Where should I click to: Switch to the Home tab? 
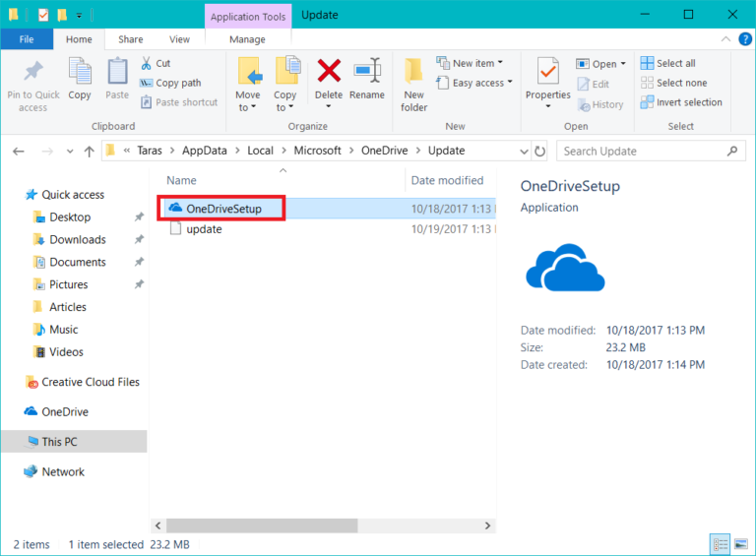(x=79, y=39)
